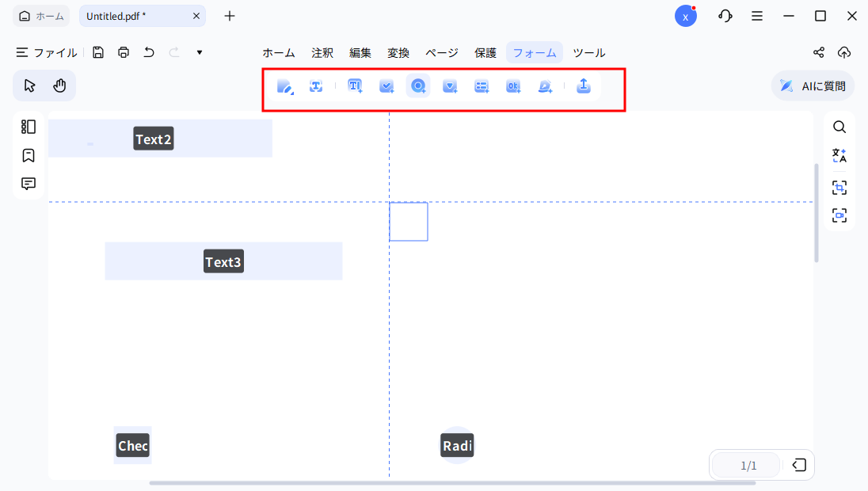Switch to the 保護 tab

click(485, 52)
